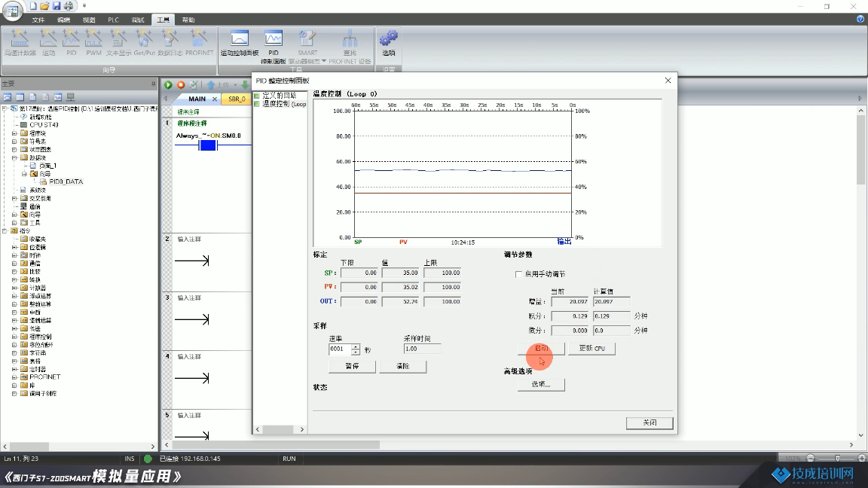This screenshot has height=488, width=868.
Task: Click the 清除 button to clear the chart
Action: [x=403, y=366]
